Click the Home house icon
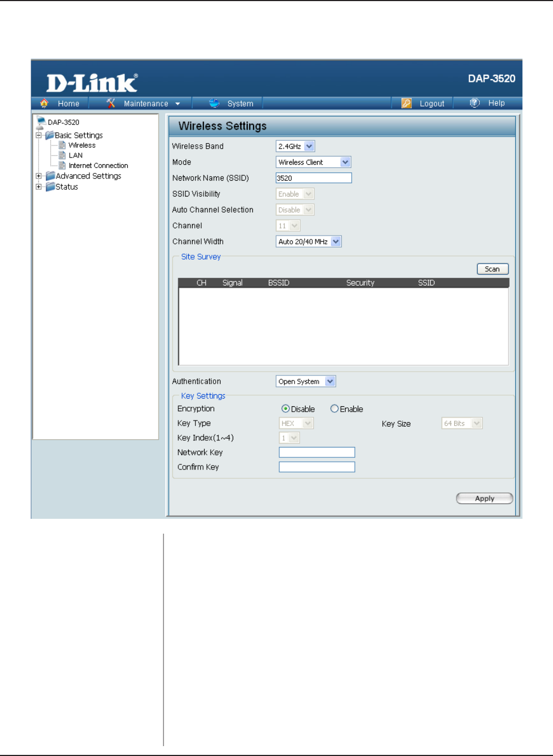Screen dimensions: 553x756 pos(44,103)
